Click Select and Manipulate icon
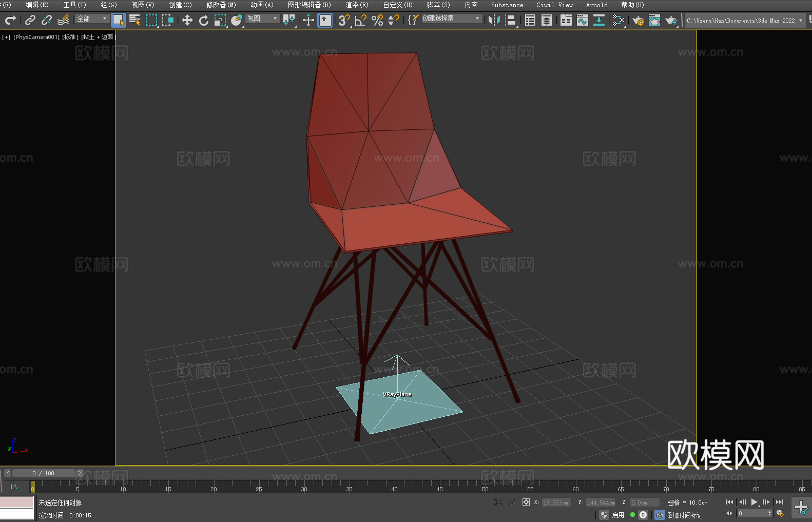The image size is (812, 522). point(308,20)
